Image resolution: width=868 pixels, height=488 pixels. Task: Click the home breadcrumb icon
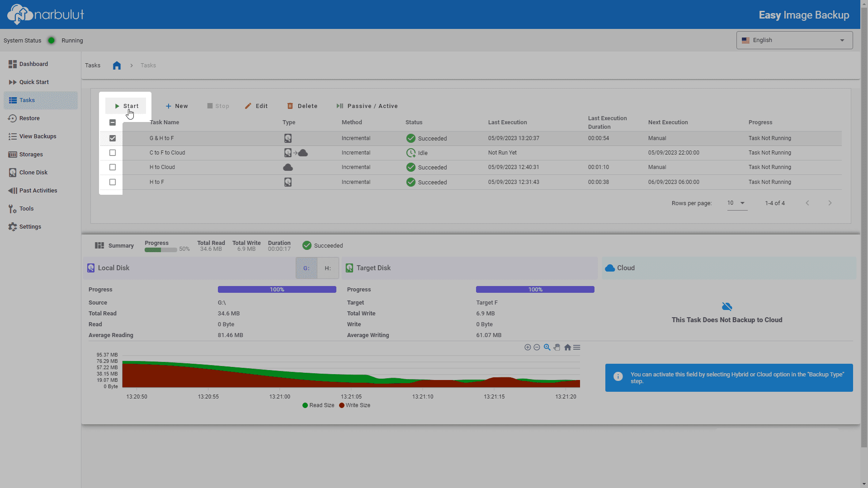coord(117,66)
